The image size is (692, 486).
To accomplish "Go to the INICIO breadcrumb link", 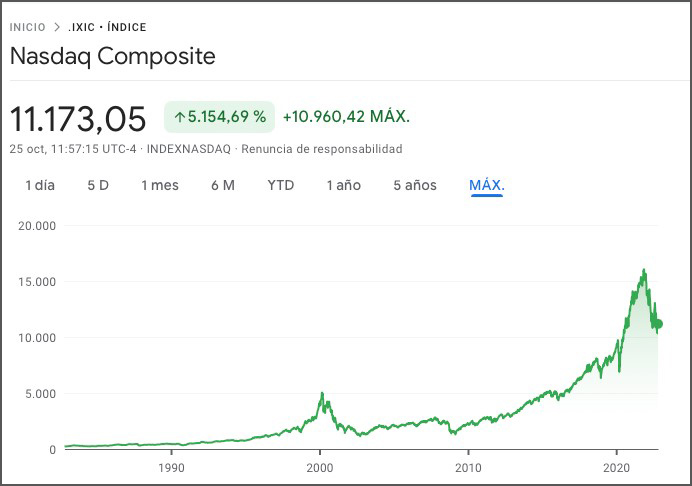I will 27,27.
